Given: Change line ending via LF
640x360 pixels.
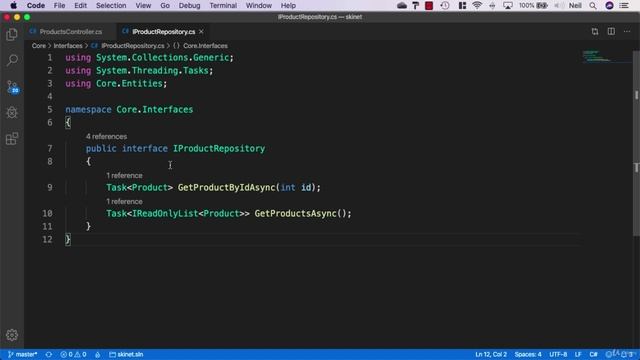Looking at the screenshot, I should 578,354.
